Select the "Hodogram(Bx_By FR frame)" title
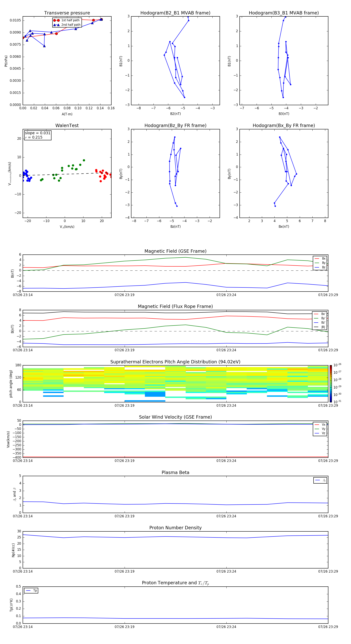This screenshot has height=644, width=351. 284,125
